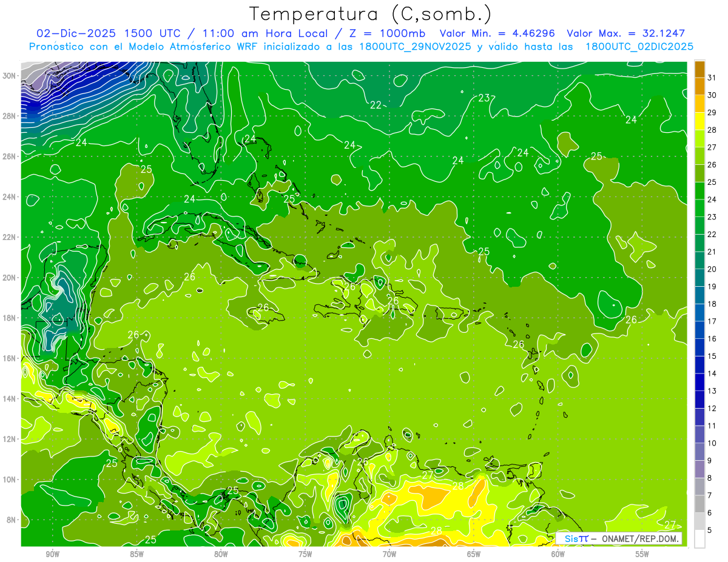Click the latitude axis label "24N"
Image resolution: width=728 pixels, height=562 pixels.
pos(10,197)
